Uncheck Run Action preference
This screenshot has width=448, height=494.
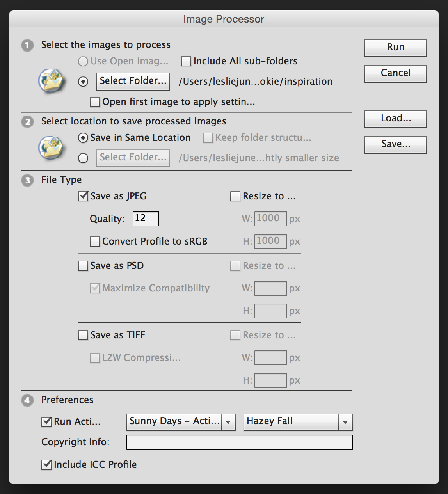[x=46, y=421]
